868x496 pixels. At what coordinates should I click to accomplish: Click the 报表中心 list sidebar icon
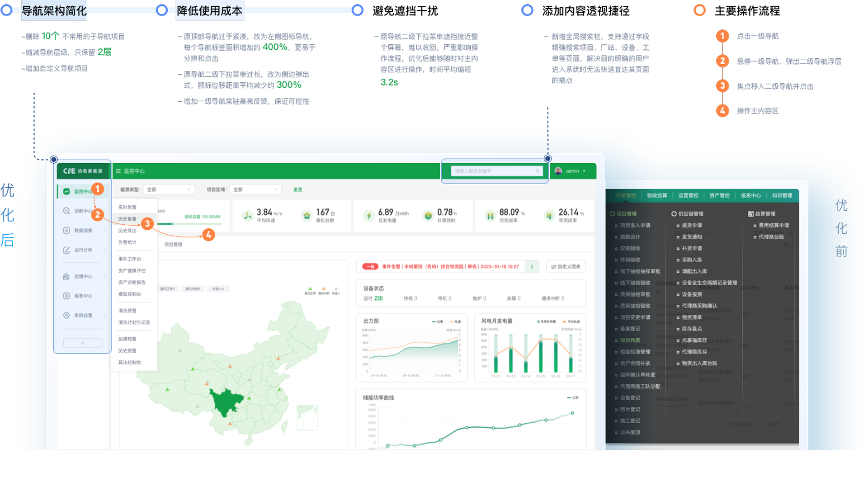coord(66,296)
